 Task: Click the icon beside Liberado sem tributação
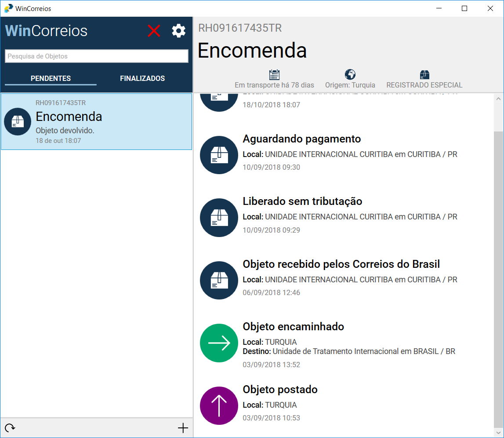[219, 218]
